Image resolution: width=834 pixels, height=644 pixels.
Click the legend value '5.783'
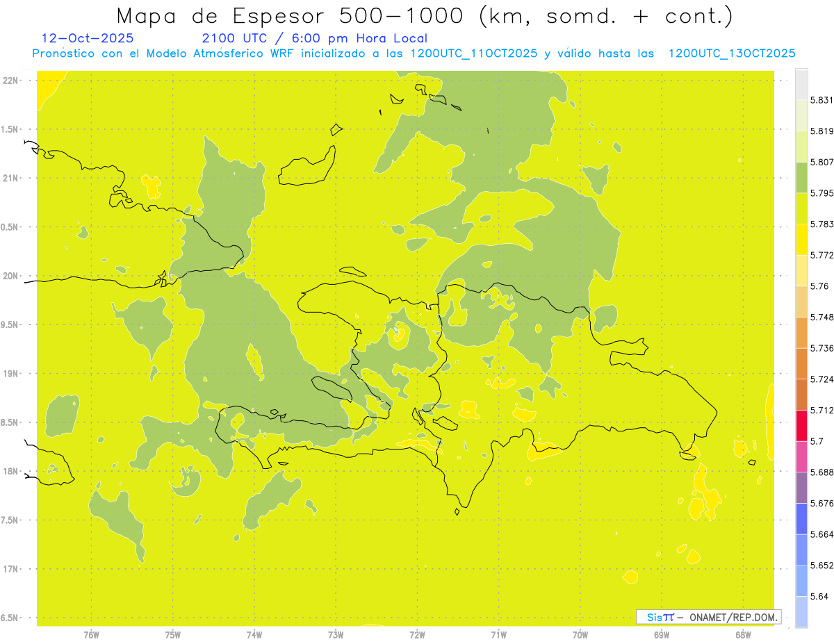[822, 224]
